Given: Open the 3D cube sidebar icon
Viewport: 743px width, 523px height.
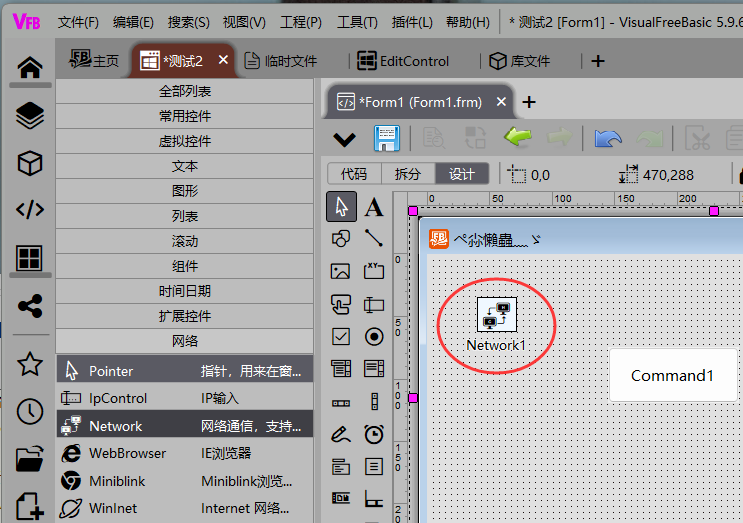Looking at the screenshot, I should [30, 163].
